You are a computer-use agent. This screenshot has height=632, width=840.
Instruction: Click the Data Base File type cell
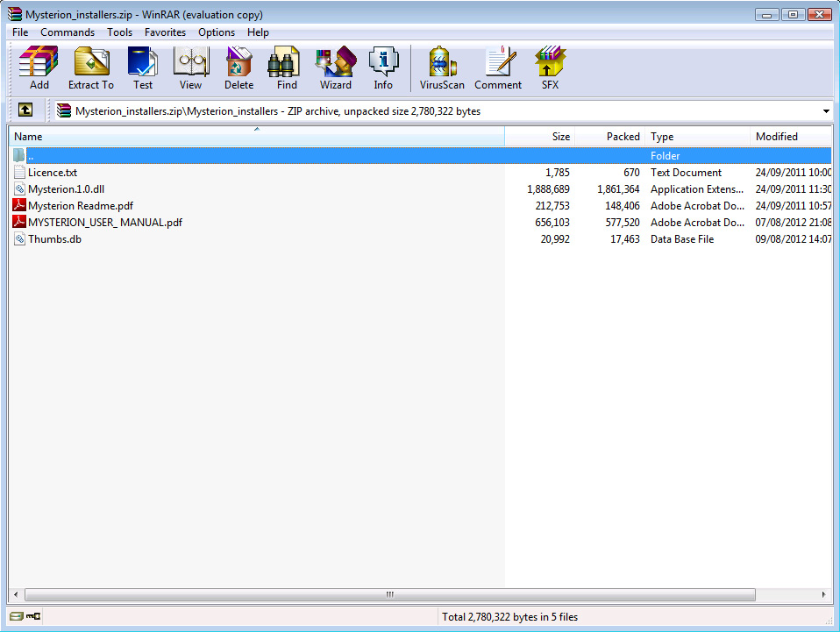[x=682, y=239]
